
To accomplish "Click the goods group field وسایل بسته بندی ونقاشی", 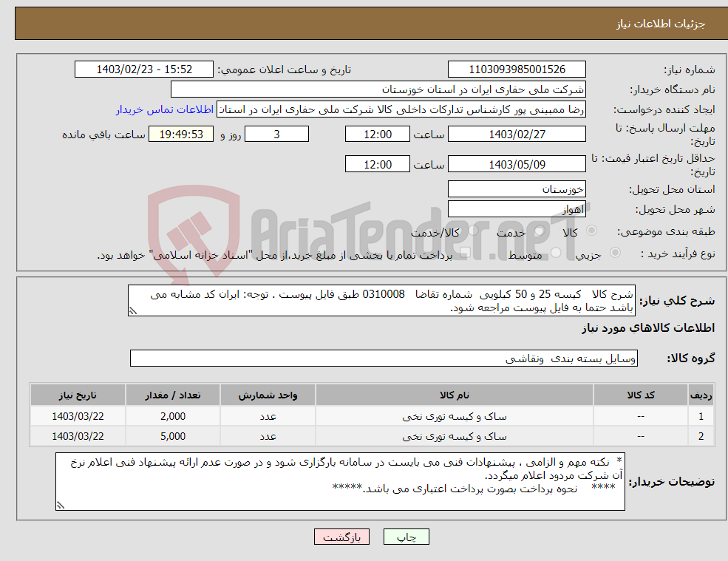I will click(x=384, y=358).
